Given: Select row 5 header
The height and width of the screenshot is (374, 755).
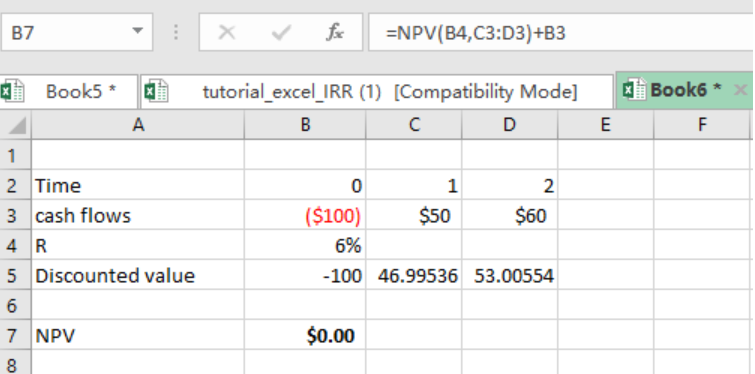Looking at the screenshot, I should pos(15,275).
